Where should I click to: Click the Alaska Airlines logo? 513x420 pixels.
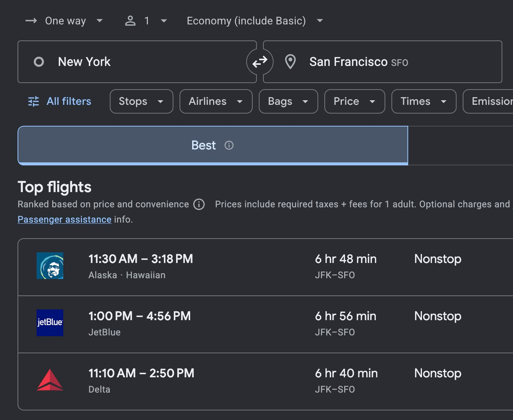(50, 266)
